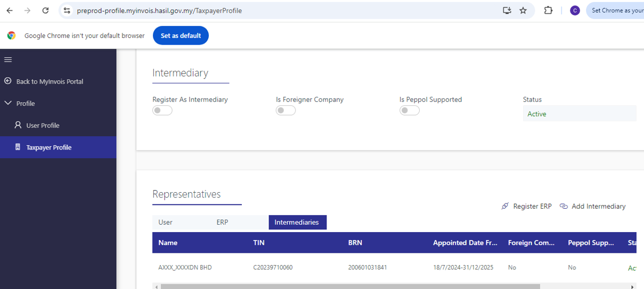Click the hamburger menu icon in sidebar
Viewport: 644px width, 289px height.
(x=8, y=60)
